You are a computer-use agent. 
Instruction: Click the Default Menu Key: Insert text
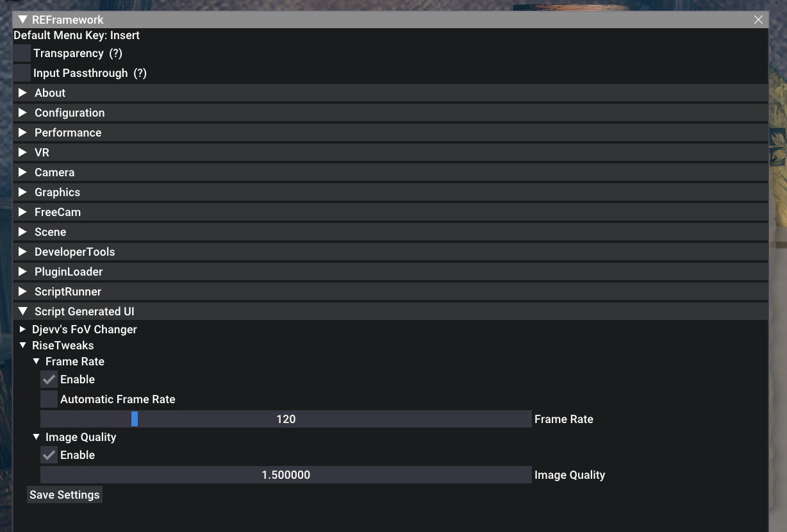pos(77,35)
